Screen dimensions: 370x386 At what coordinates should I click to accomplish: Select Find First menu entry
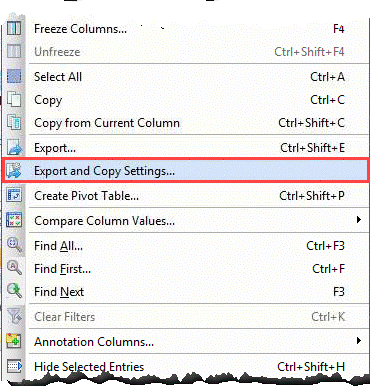(x=186, y=269)
